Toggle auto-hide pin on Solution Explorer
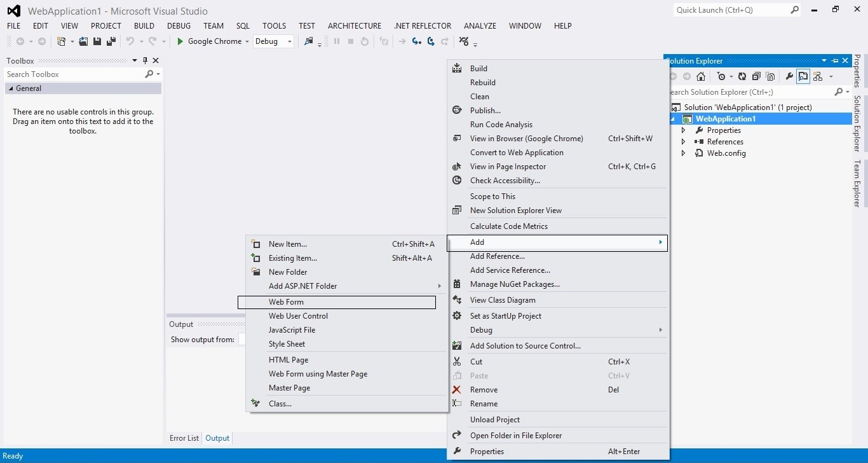Viewport: 868px width, 463px height. (x=835, y=60)
